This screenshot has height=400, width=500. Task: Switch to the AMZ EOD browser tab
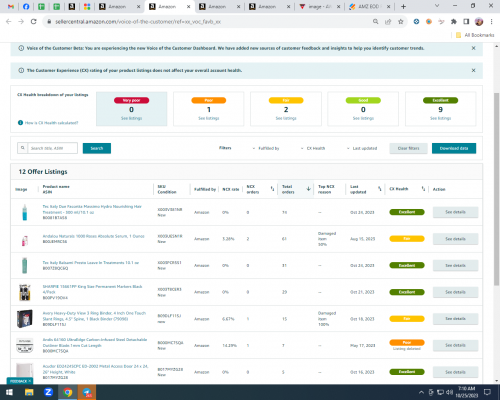369,7
